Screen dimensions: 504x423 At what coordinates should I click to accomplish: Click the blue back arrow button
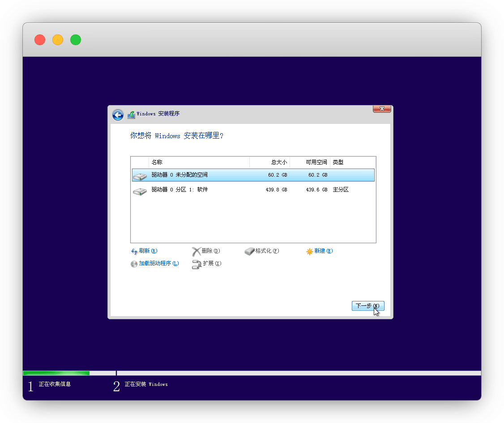(x=118, y=115)
